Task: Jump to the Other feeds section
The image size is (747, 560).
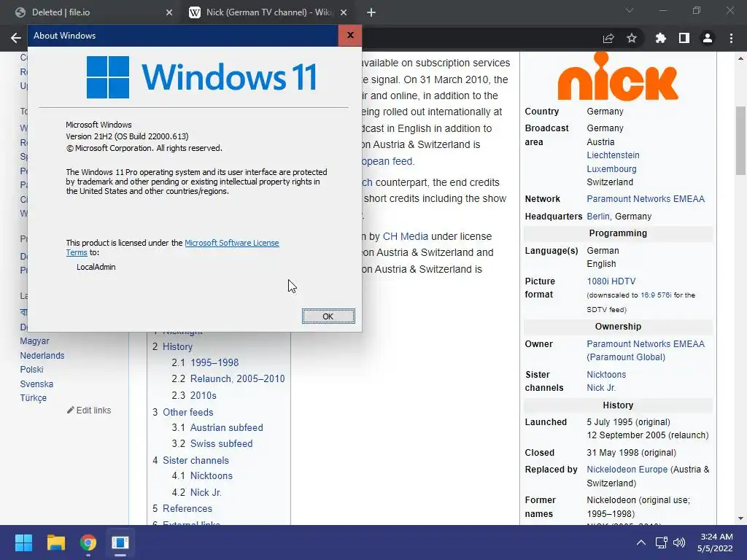Action: pyautogui.click(x=187, y=412)
